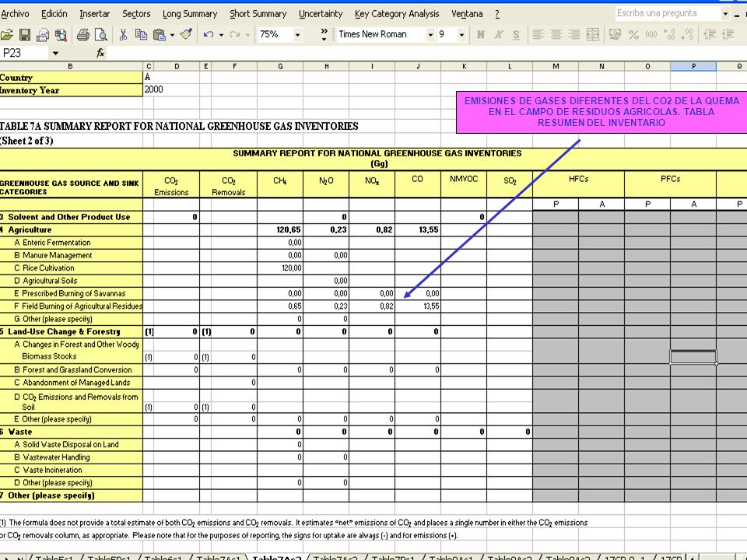Copy selection with the Copy icon
Screen dimensions: 747x560
[x=141, y=34]
